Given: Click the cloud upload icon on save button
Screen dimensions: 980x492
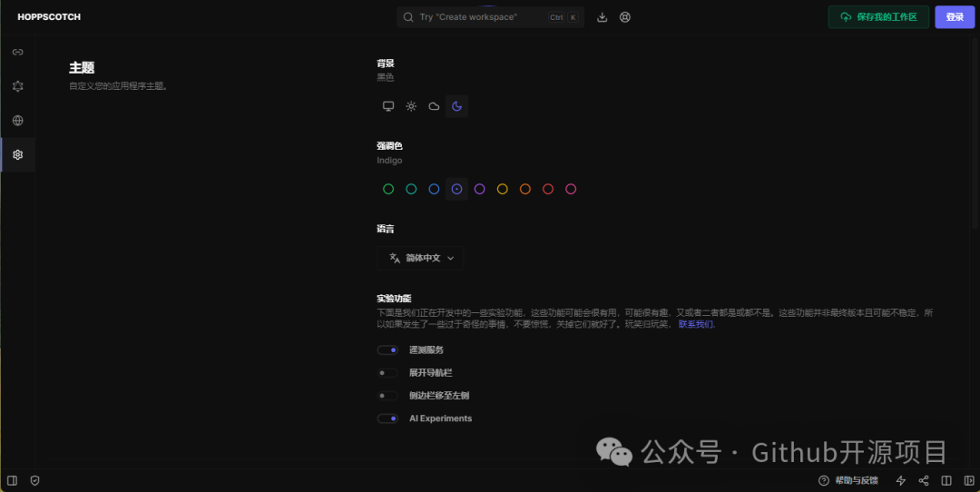Looking at the screenshot, I should coord(846,17).
